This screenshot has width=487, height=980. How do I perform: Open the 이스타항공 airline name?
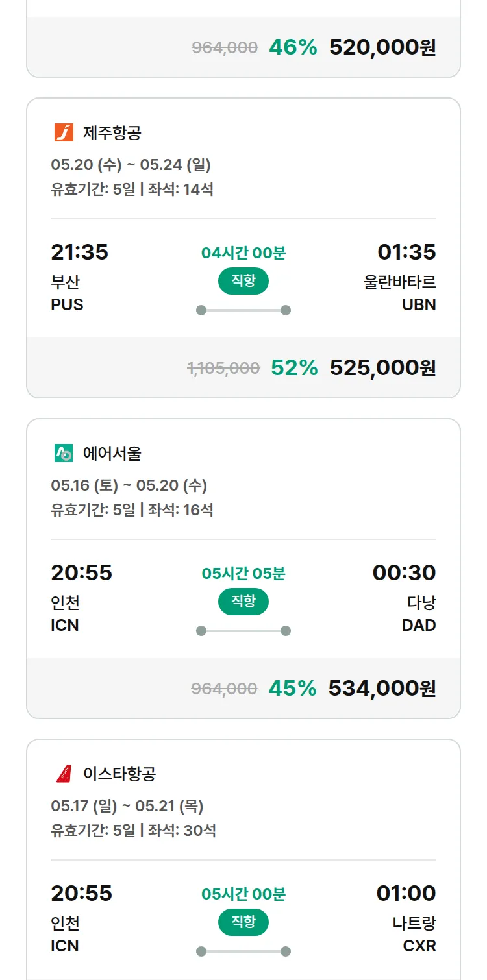119,774
